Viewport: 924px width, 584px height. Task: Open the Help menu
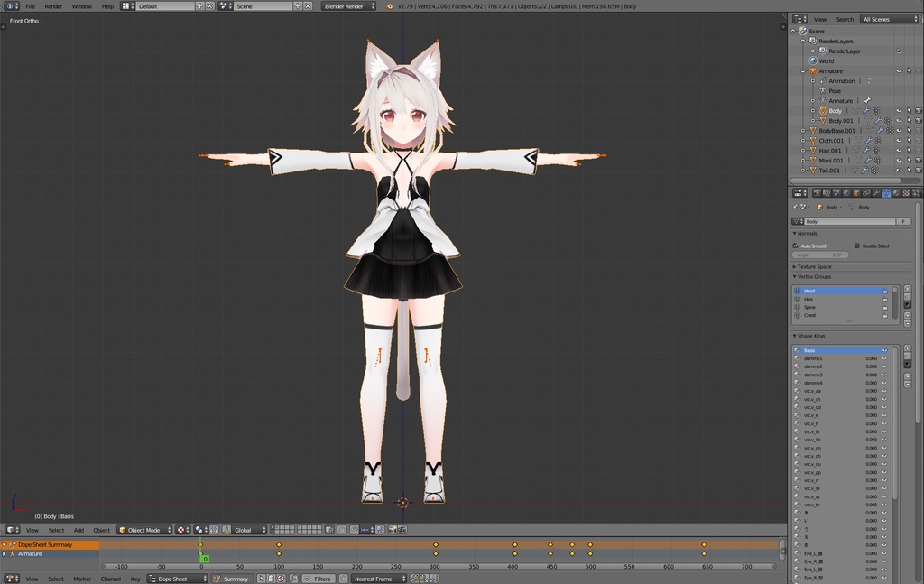coord(107,6)
